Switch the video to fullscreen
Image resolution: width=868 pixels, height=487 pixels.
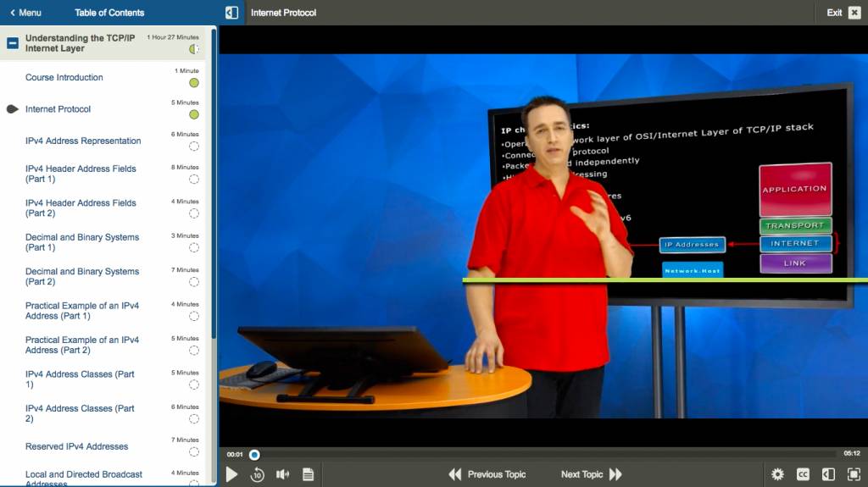click(854, 474)
